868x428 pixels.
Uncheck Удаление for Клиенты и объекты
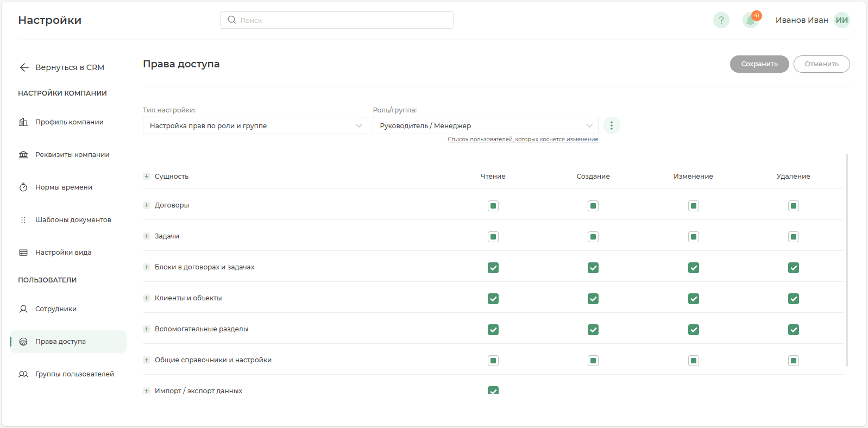pyautogui.click(x=793, y=299)
